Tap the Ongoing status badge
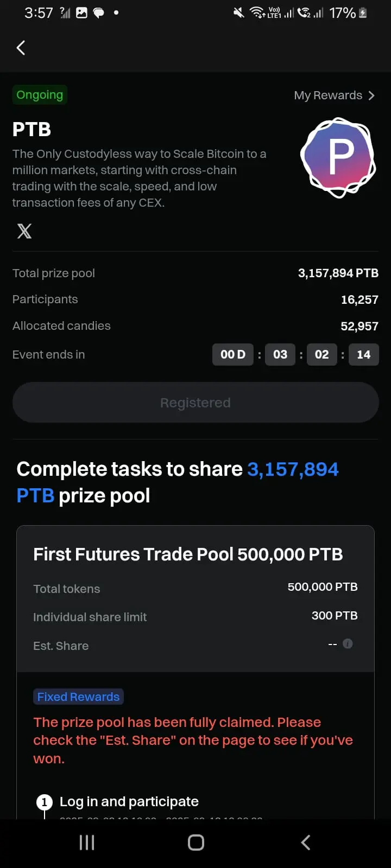The image size is (391, 868). (40, 95)
